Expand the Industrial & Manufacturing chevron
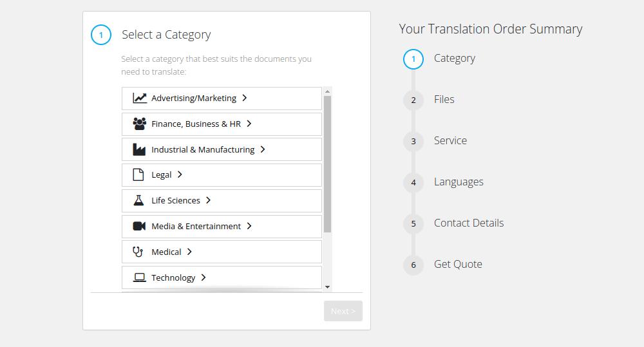The image size is (644, 347). tap(263, 149)
